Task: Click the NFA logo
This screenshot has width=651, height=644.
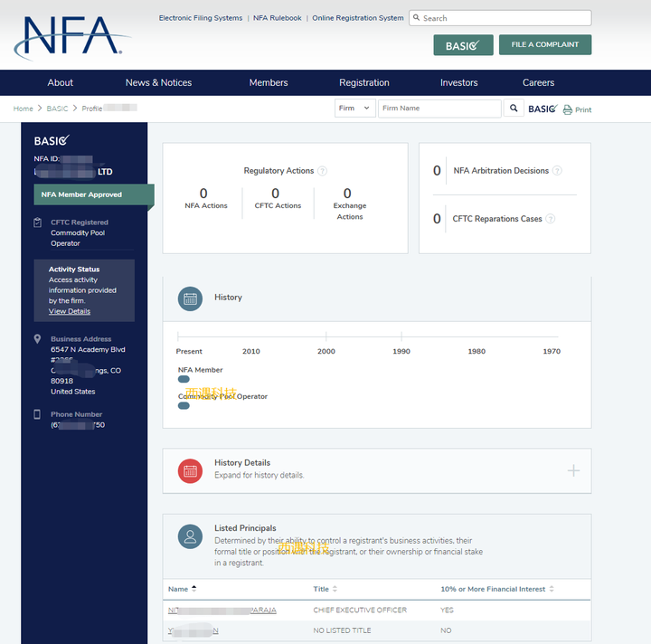Action: (72, 37)
